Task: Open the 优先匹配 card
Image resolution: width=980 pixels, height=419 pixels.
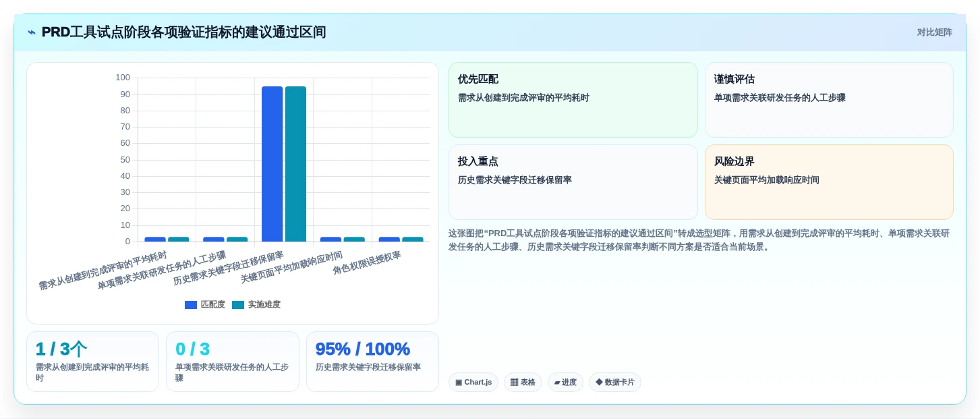Action: coord(573,100)
